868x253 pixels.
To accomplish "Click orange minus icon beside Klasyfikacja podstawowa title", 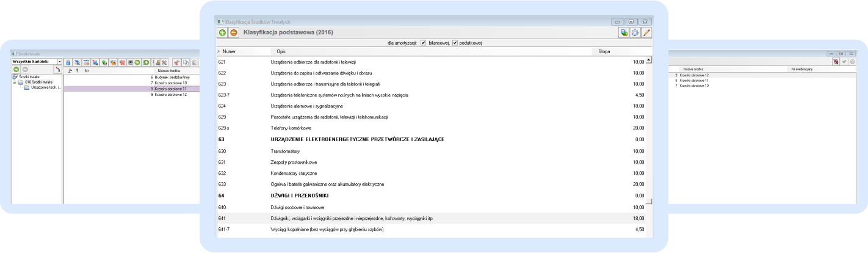I will (x=233, y=32).
